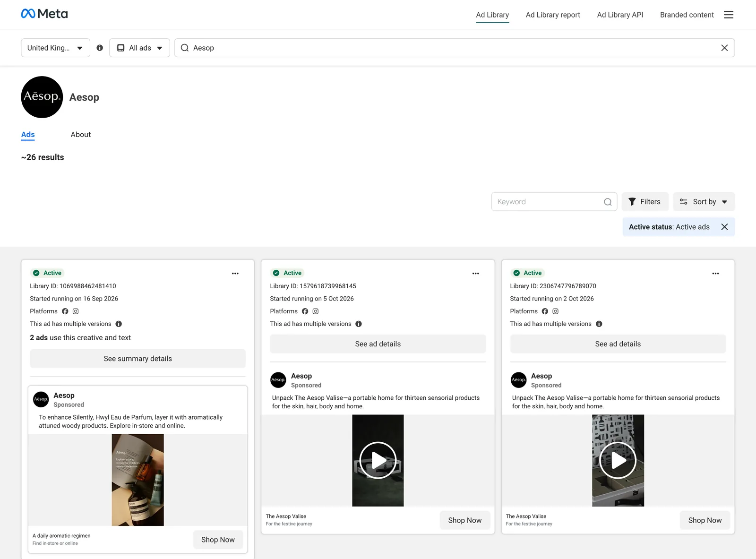Click the ~26 results text
Viewport: 756px width, 559px height.
[43, 157]
